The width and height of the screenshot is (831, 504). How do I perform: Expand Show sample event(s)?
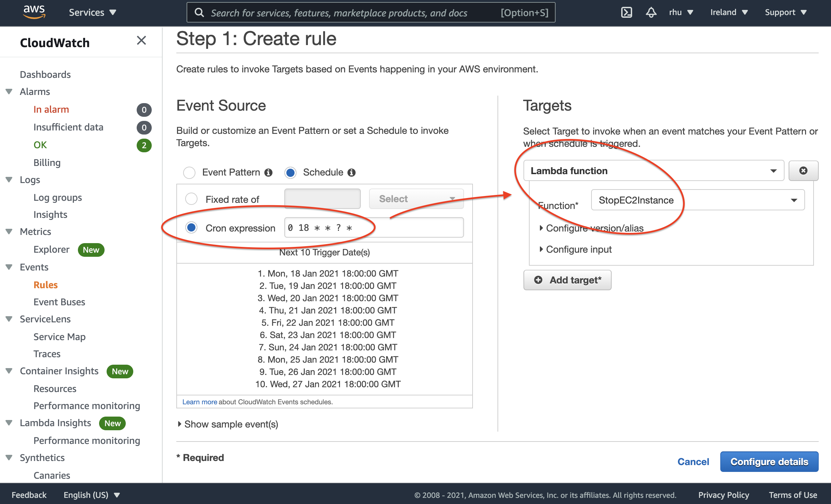228,424
